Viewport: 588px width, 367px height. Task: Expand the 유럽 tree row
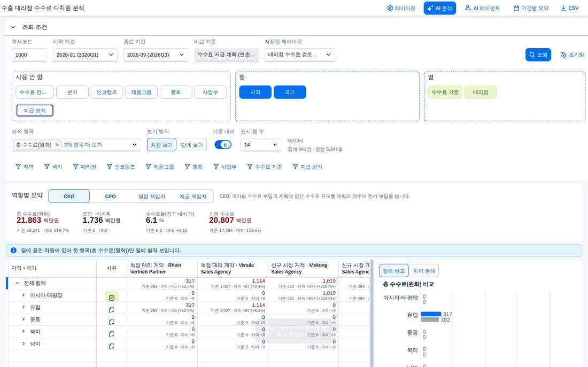[23, 307]
